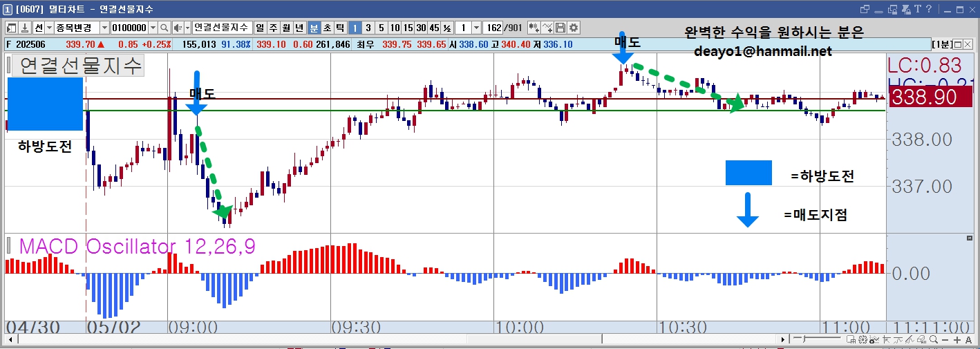Select the 30-minute interval button
980x349 pixels.
421,28
